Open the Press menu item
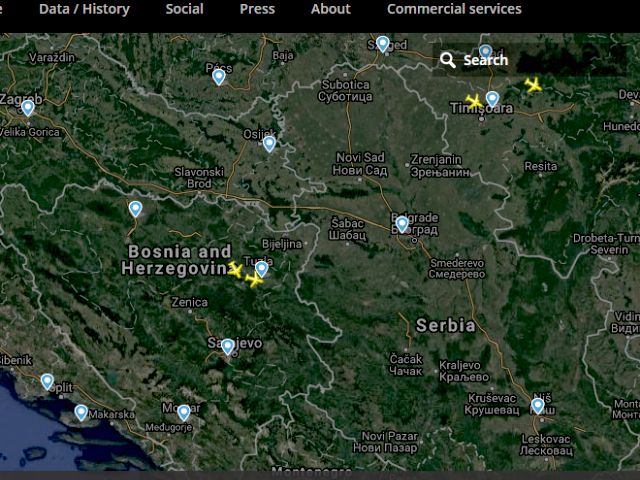The width and height of the screenshot is (640, 480). [257, 9]
